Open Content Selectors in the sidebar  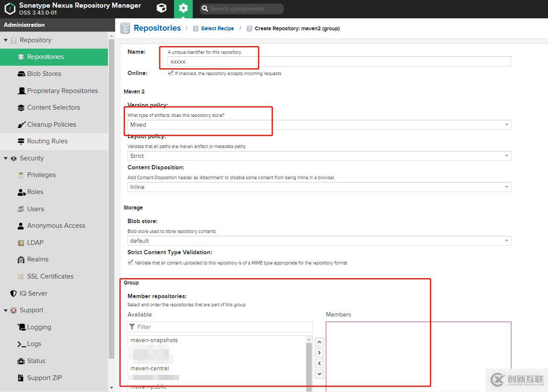click(x=54, y=107)
